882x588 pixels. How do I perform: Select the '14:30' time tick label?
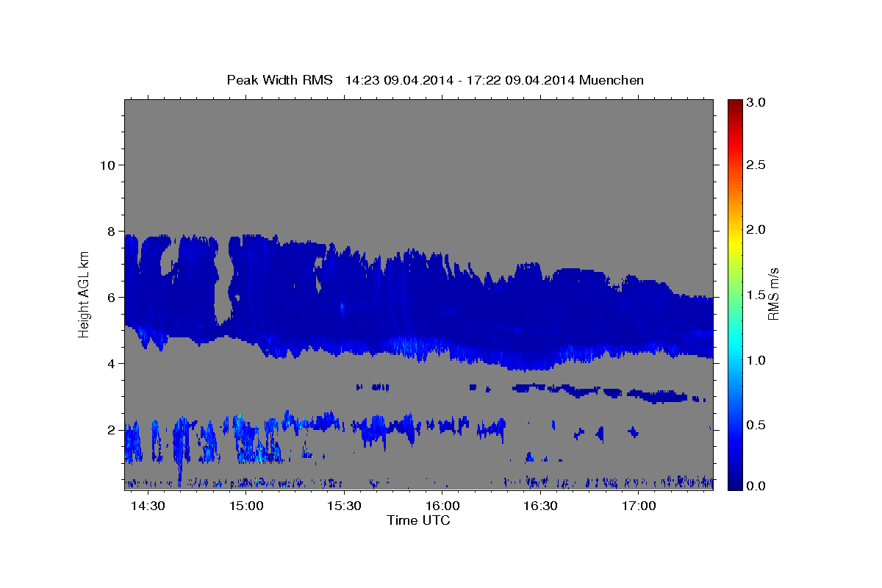click(148, 506)
